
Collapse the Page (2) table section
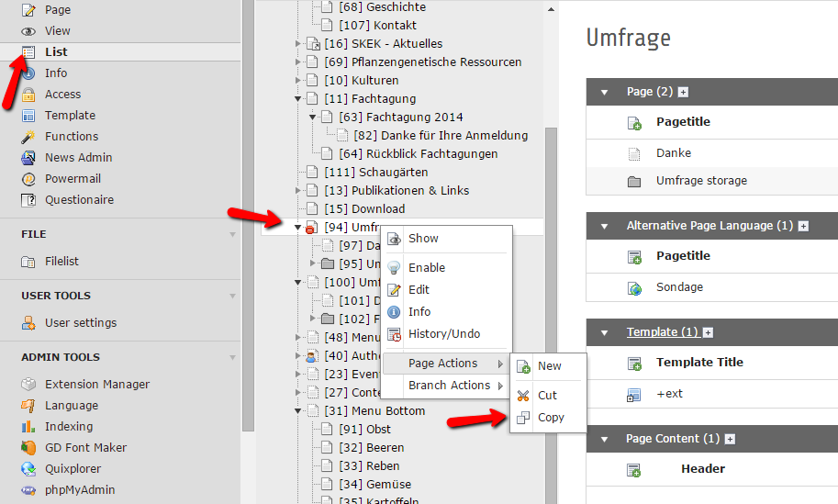coord(605,93)
